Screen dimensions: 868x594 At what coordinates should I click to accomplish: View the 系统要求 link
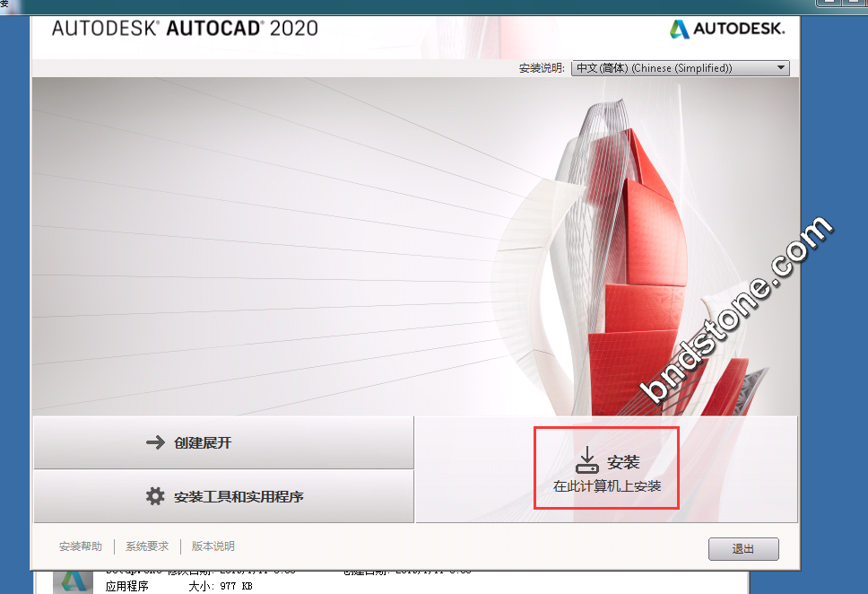[147, 546]
